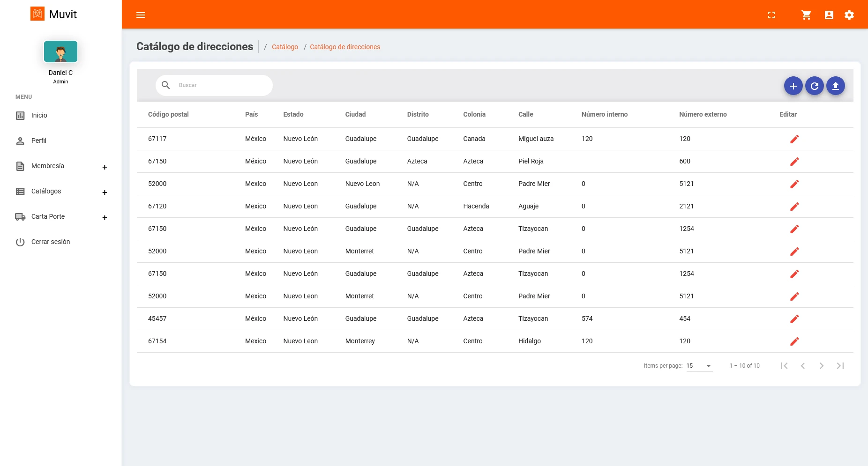Viewport: 868px width, 466px height.
Task: Enter fullscreen mode from the top bar
Action: (x=771, y=15)
